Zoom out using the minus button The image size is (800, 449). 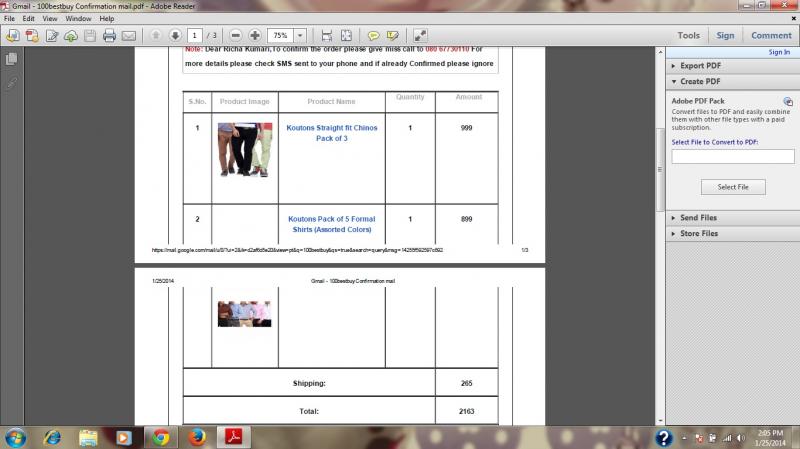tap(235, 35)
